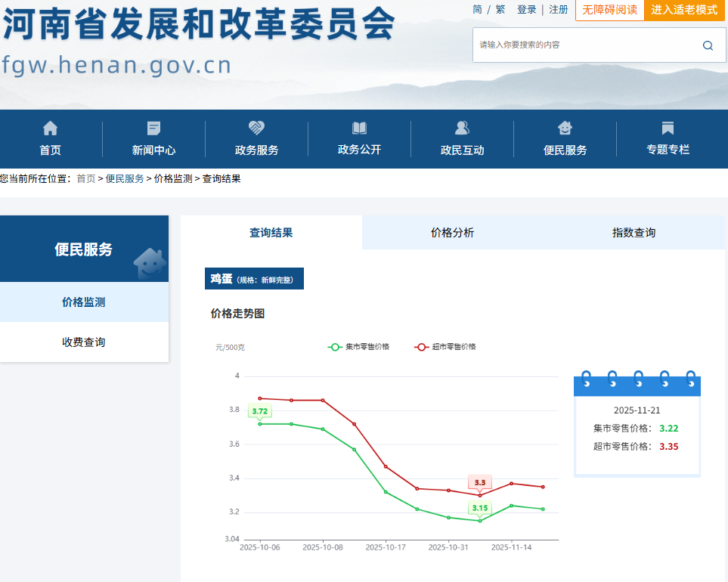This screenshot has width=728, height=582.
Task: Click the search input field
Action: 586,45
